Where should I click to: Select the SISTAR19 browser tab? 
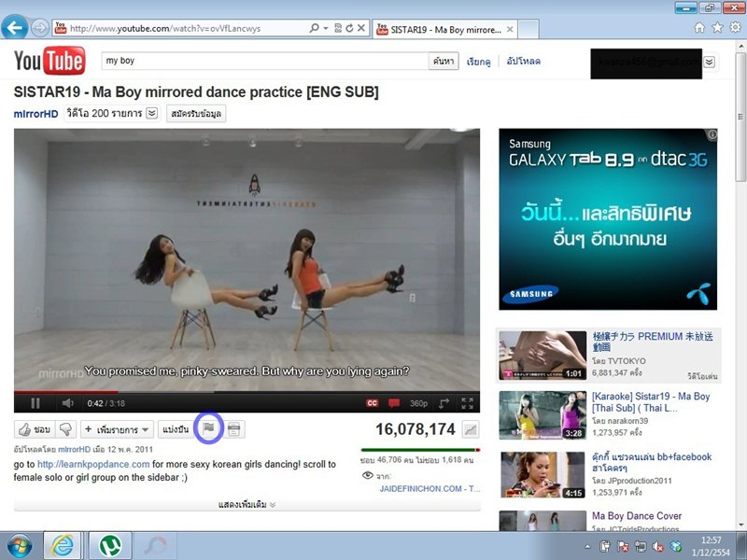coord(445,29)
